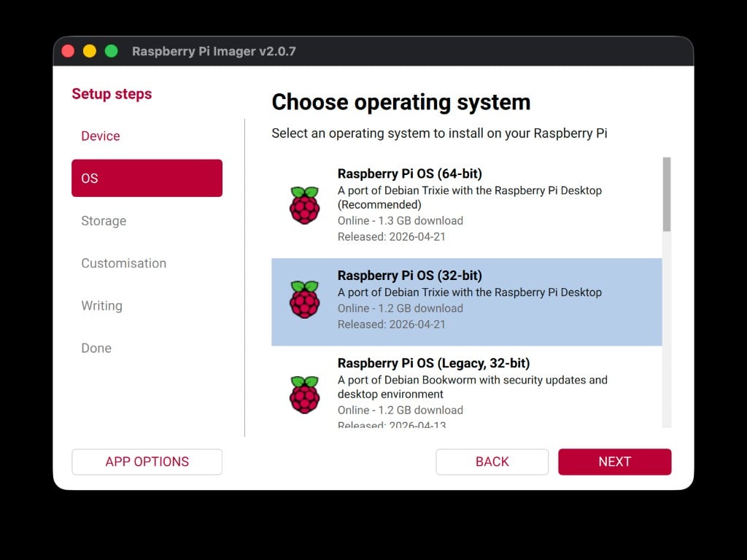Click "Released: 2026-04-21" under 64-bit entry

point(392,237)
